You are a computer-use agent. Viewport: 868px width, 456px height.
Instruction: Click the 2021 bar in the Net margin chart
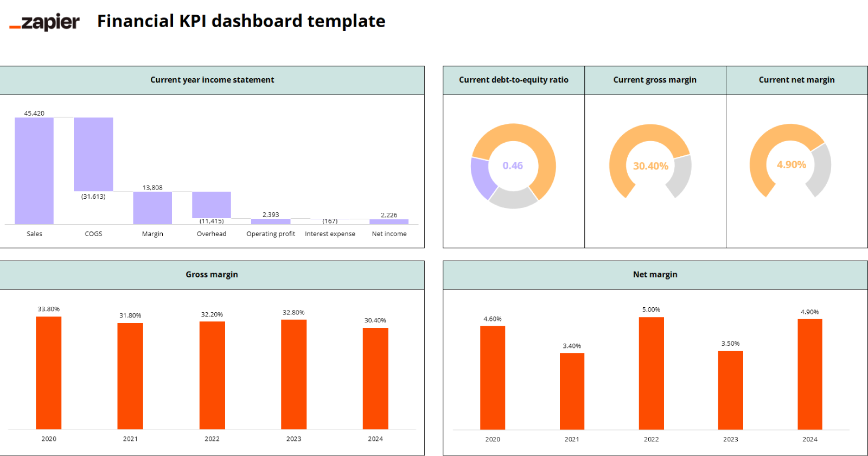tap(572, 391)
